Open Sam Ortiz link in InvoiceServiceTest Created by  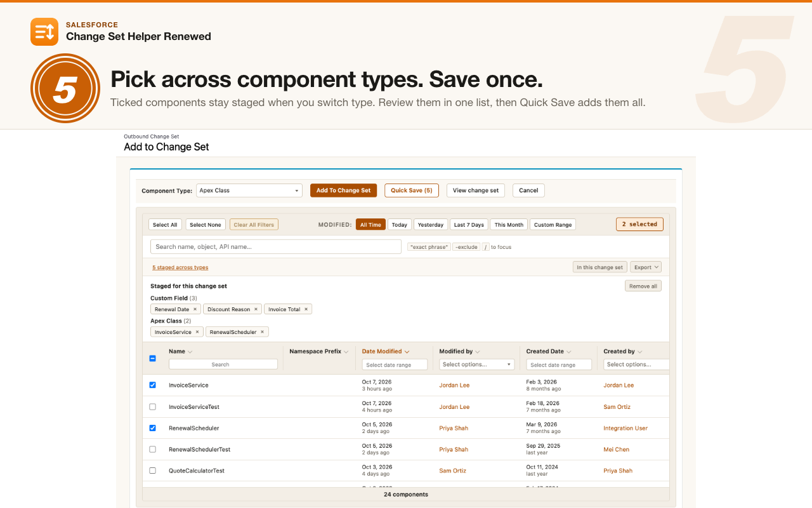pos(617,407)
